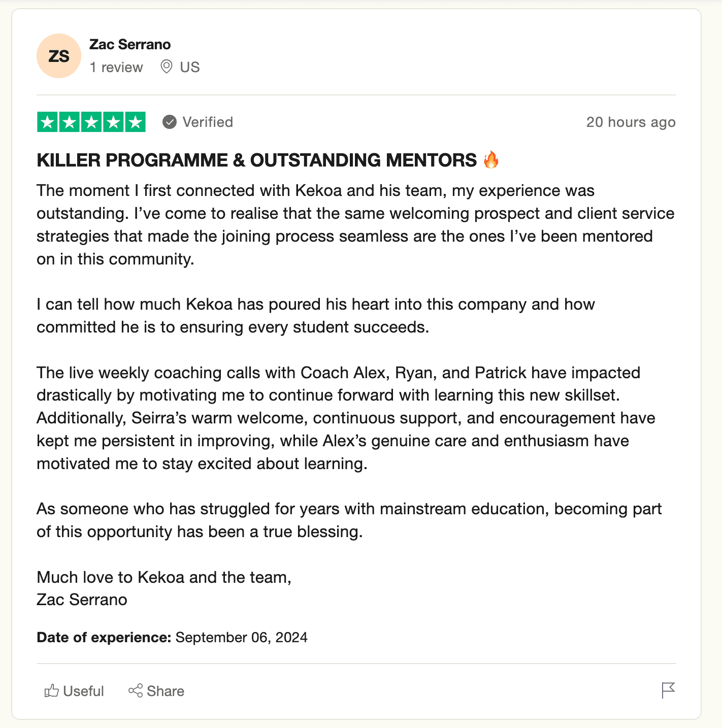Click the fifth green rating star
Screen dimensions: 722x728
point(135,122)
